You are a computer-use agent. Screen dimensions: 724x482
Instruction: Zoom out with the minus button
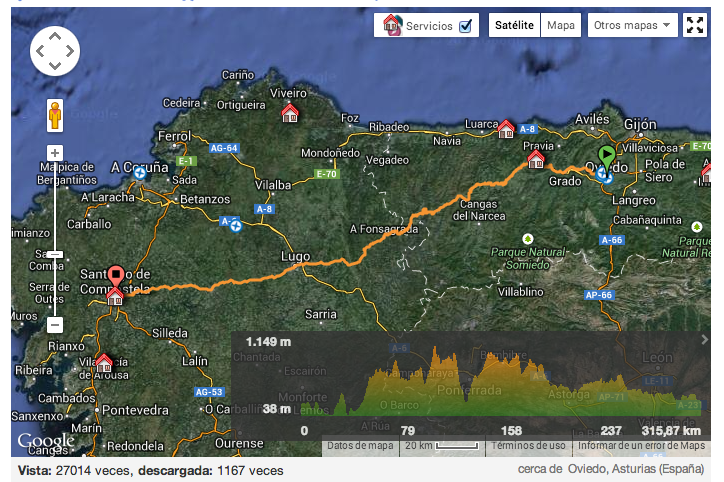coord(55,324)
